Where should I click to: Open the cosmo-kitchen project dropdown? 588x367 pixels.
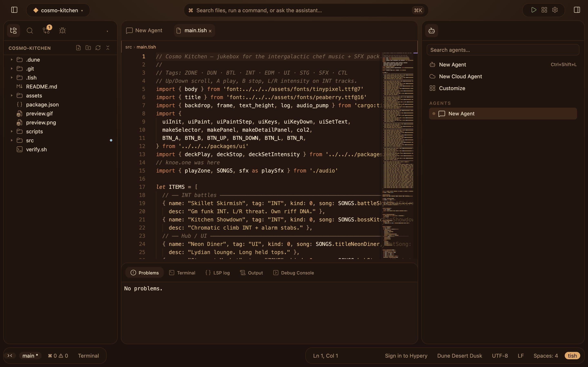click(x=58, y=10)
